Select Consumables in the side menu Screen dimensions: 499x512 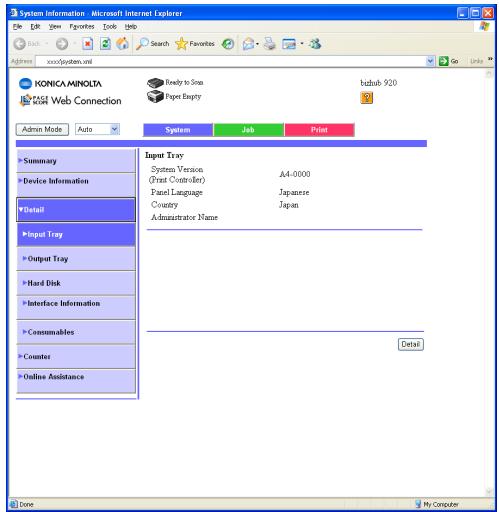(x=76, y=332)
